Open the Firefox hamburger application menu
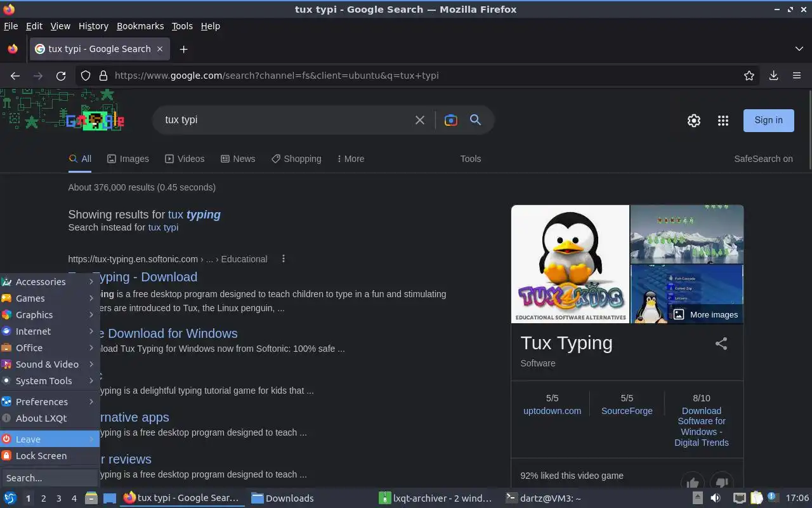This screenshot has height=508, width=812. (x=797, y=76)
